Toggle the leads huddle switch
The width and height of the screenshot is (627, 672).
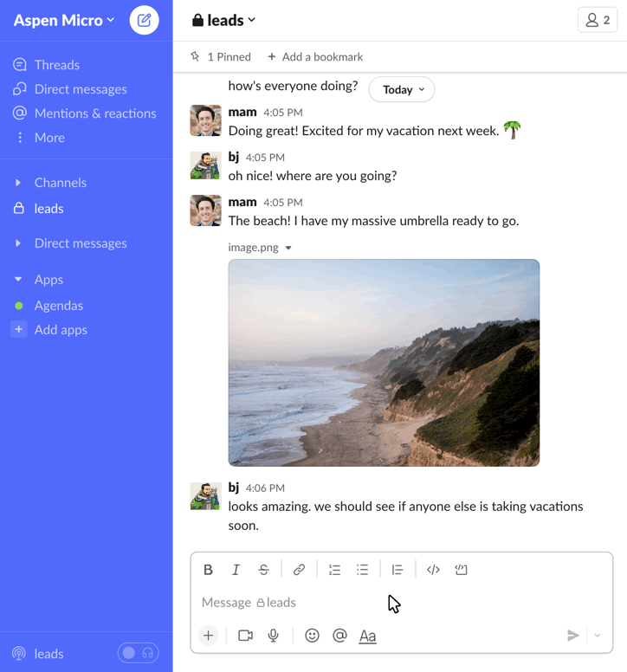click(138, 653)
